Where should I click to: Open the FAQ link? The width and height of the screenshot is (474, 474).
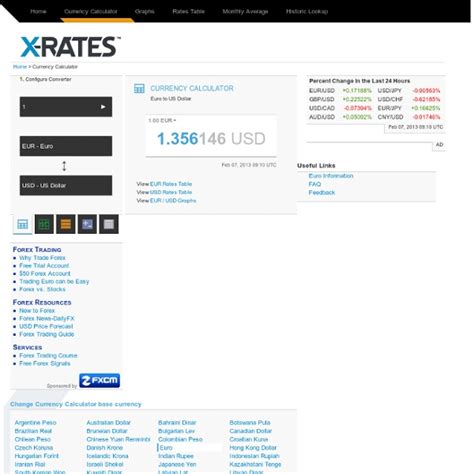click(x=315, y=184)
